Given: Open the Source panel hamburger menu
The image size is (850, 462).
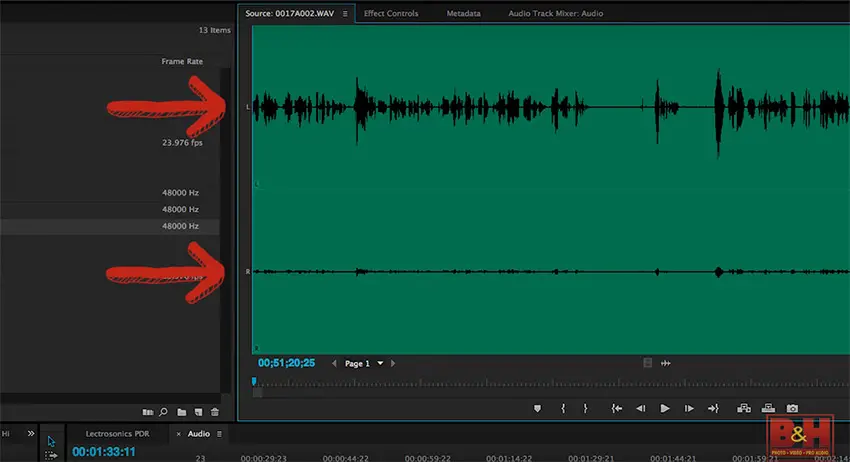Looking at the screenshot, I should [345, 14].
